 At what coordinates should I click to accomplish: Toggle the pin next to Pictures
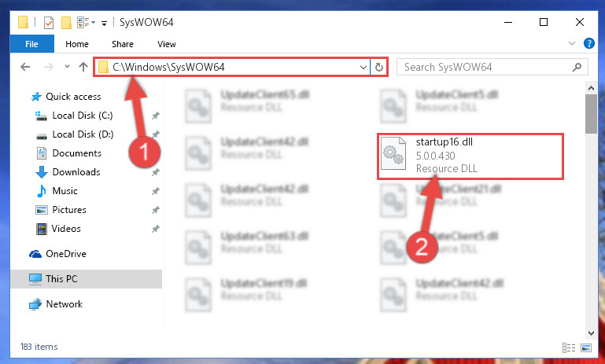(155, 210)
